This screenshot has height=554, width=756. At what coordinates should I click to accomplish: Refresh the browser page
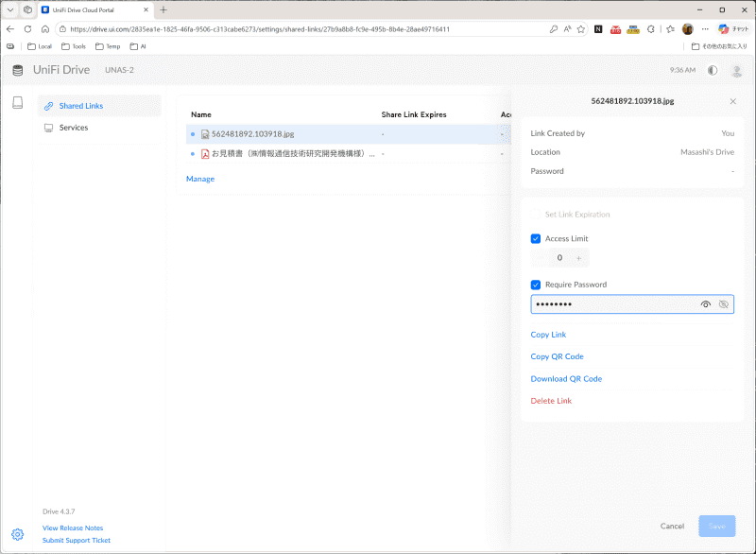28,29
